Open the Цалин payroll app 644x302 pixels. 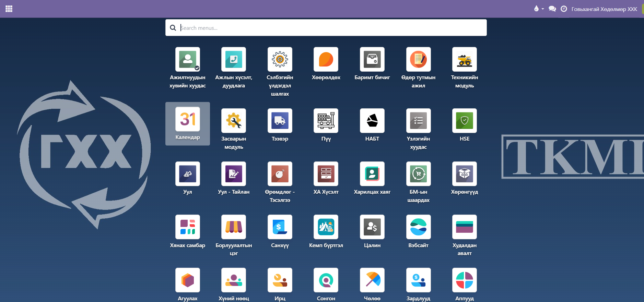coord(372,227)
